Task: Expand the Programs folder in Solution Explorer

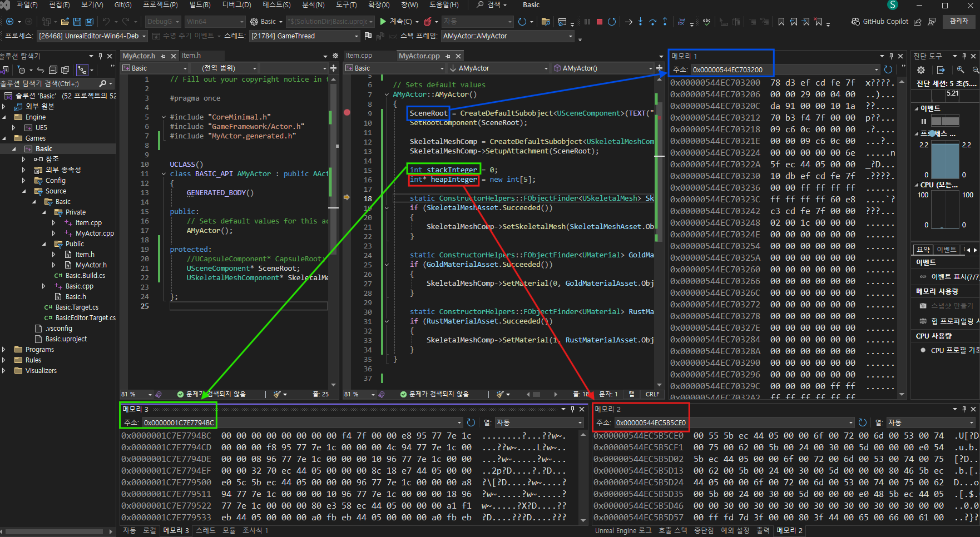Action: (4, 350)
